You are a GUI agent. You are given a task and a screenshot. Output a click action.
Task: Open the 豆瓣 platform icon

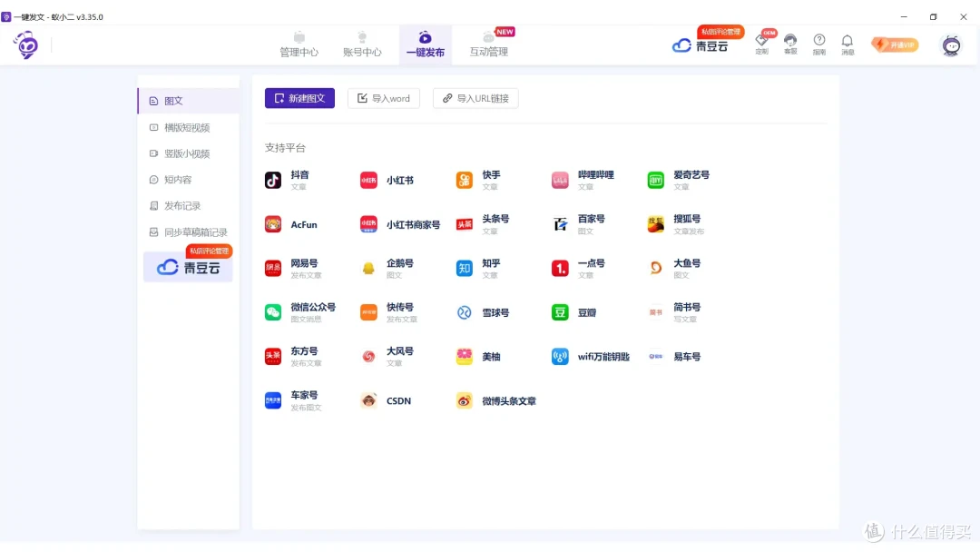click(x=559, y=312)
